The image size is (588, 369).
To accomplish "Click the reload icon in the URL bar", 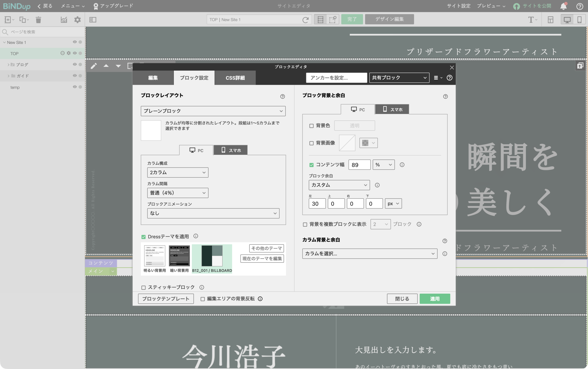I will (x=305, y=20).
